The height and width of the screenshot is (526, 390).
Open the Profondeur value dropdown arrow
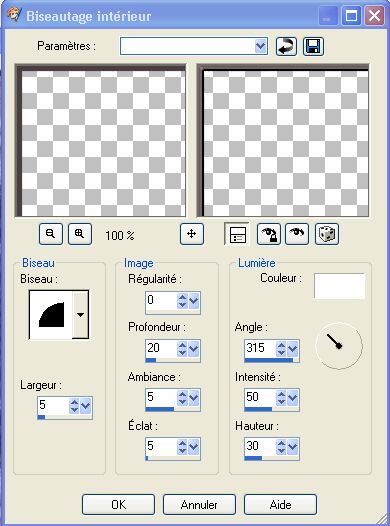194,349
